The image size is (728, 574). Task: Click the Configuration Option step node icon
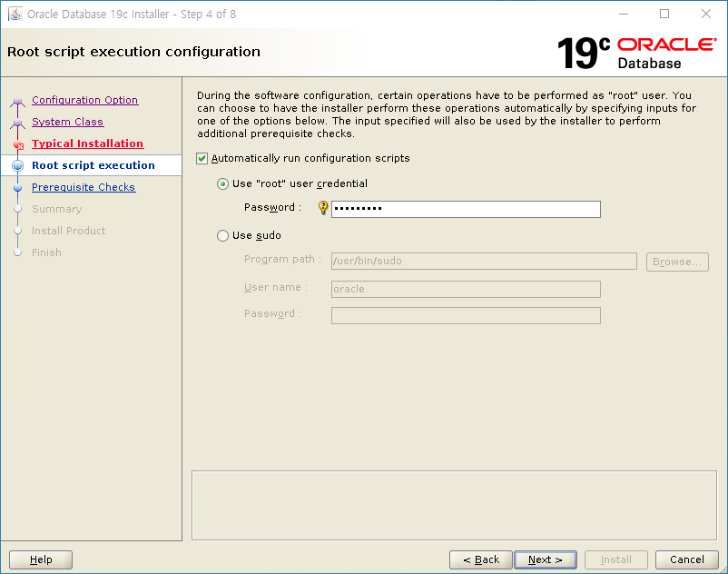pyautogui.click(x=17, y=101)
